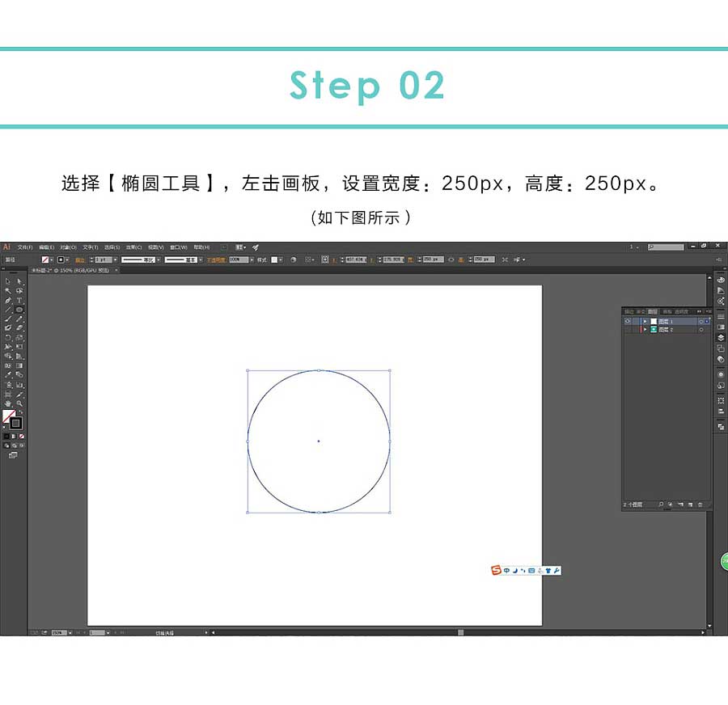Viewport: 728px width, 705px height.
Task: Select the Eyedropper tool
Action: 8,375
